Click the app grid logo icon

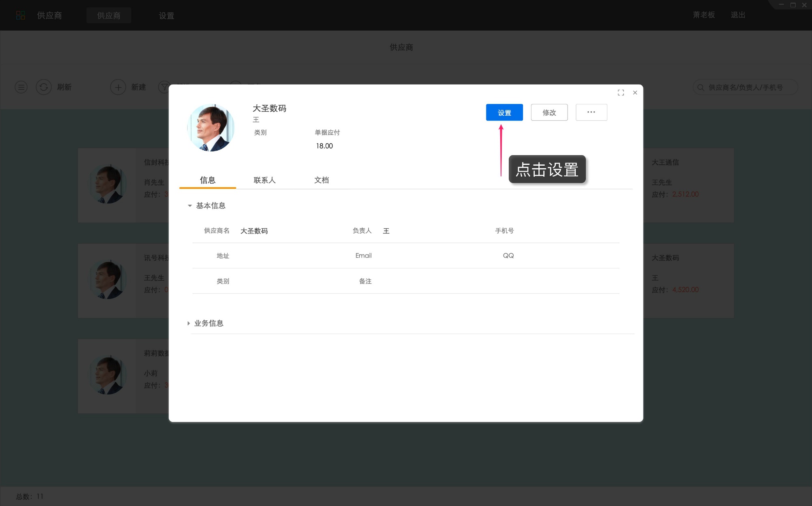coord(21,15)
